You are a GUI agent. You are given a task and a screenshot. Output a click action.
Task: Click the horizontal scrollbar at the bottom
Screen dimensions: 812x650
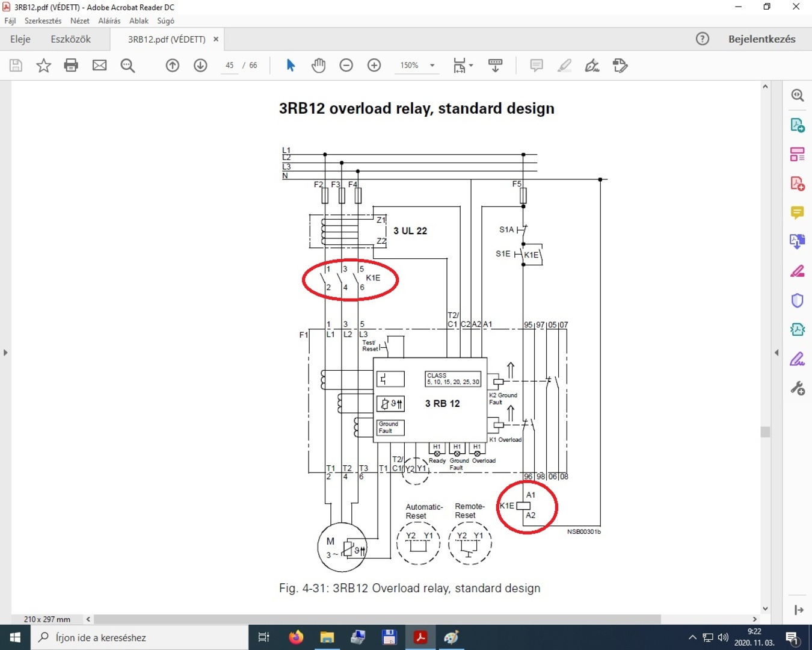coord(377,619)
